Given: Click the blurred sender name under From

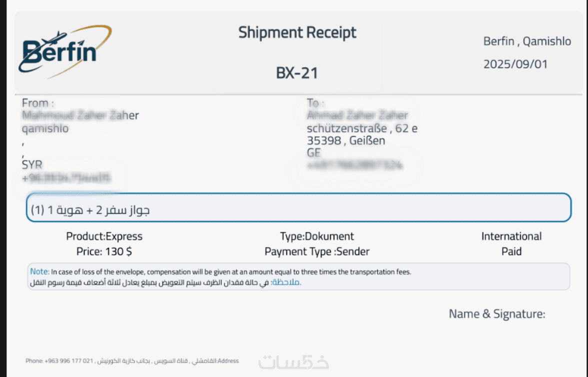Looking at the screenshot, I should [80, 115].
